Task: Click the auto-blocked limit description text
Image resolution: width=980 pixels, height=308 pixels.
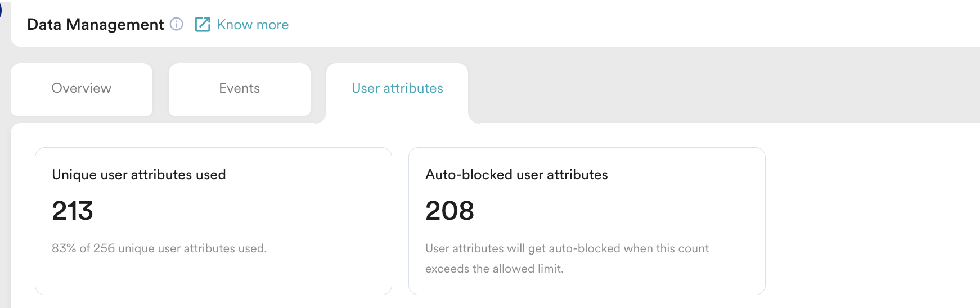Action: pos(567,248)
